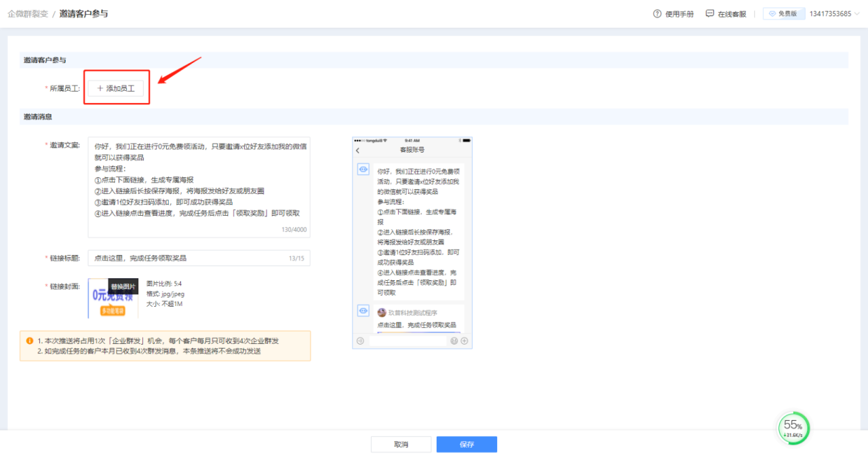Screen dimensions: 868x458
Task: Click the plus icon in chat input bar
Action: (x=465, y=341)
